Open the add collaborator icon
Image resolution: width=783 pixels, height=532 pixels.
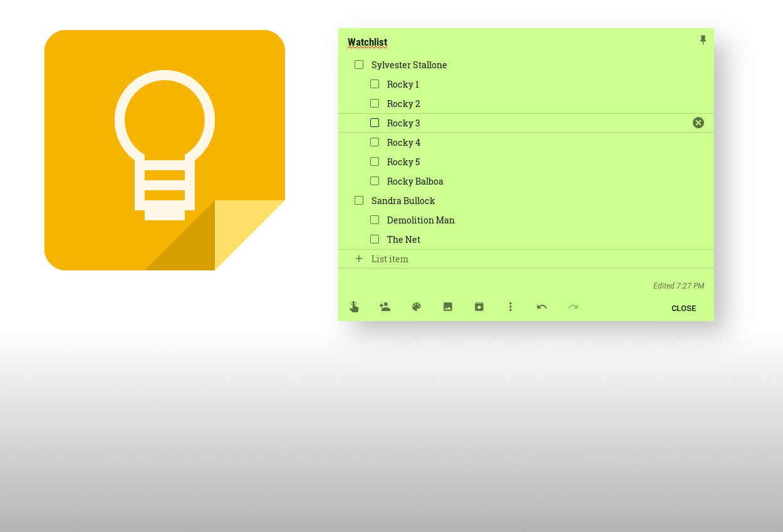point(385,307)
